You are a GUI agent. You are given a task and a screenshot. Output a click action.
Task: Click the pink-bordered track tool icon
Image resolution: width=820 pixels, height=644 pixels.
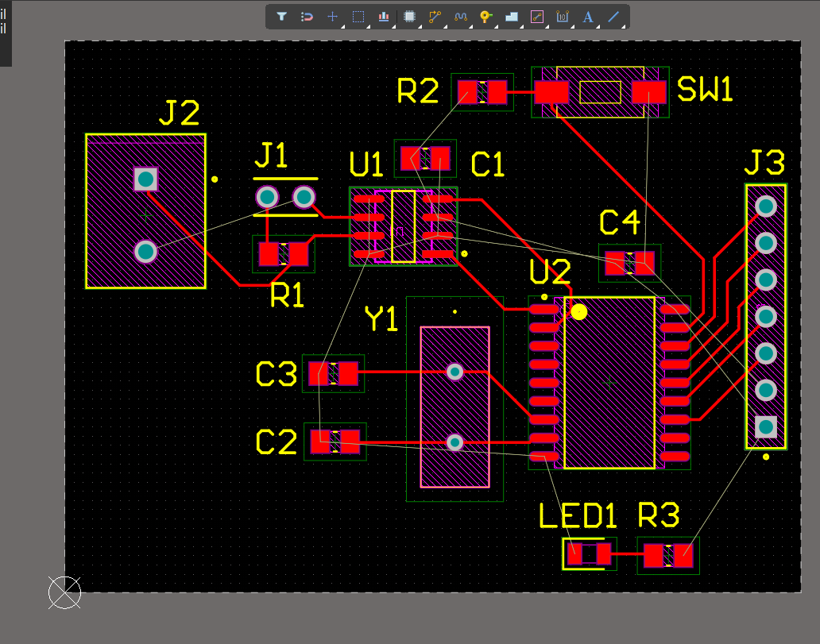point(537,17)
